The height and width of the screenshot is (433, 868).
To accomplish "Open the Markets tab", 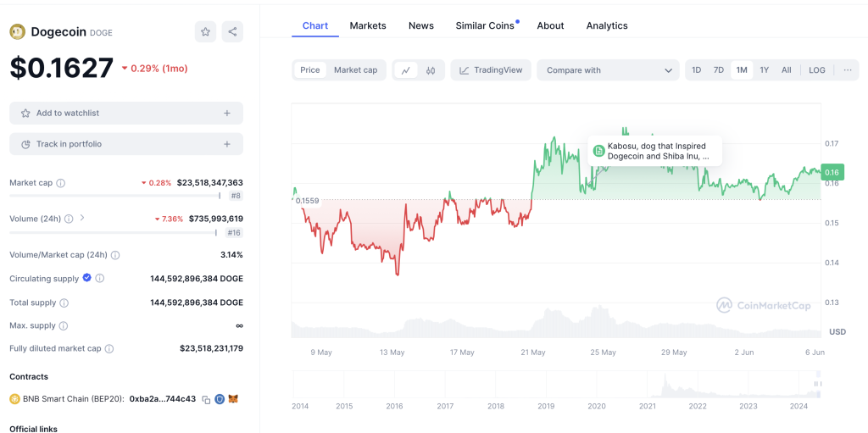I will [x=368, y=25].
